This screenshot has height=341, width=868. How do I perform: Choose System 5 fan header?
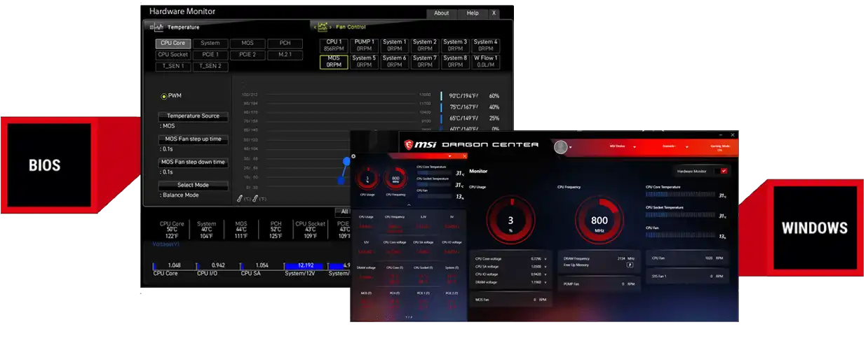(364, 62)
